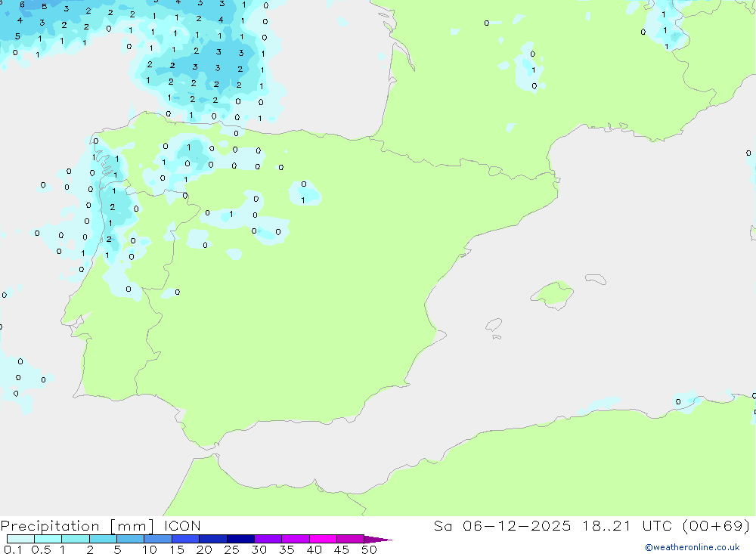Image resolution: width=756 pixels, height=554 pixels.
Task: Click the '50' legend label
Action: tap(370, 549)
